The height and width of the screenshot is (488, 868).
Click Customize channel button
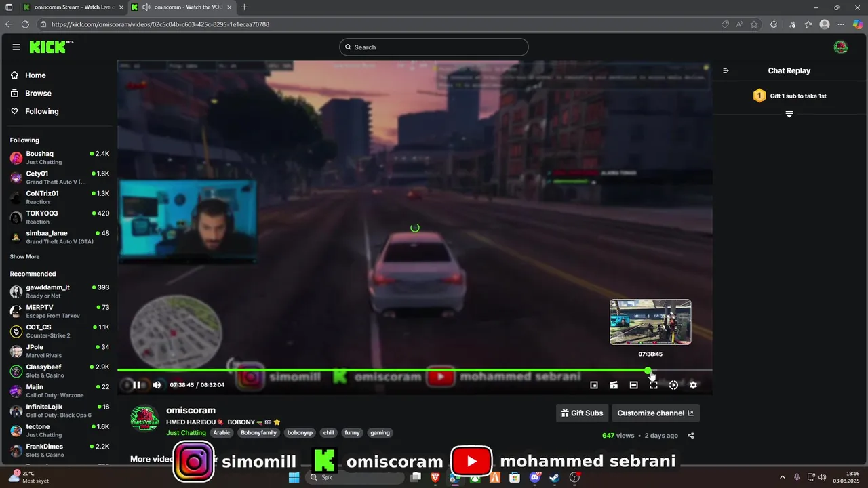tap(655, 413)
